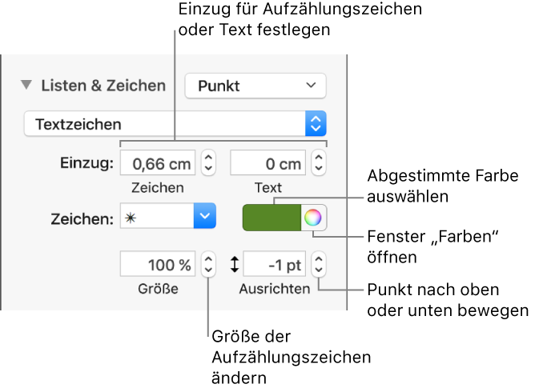
Task: Click the Text indent field showing 0 cm
Action: (x=268, y=165)
